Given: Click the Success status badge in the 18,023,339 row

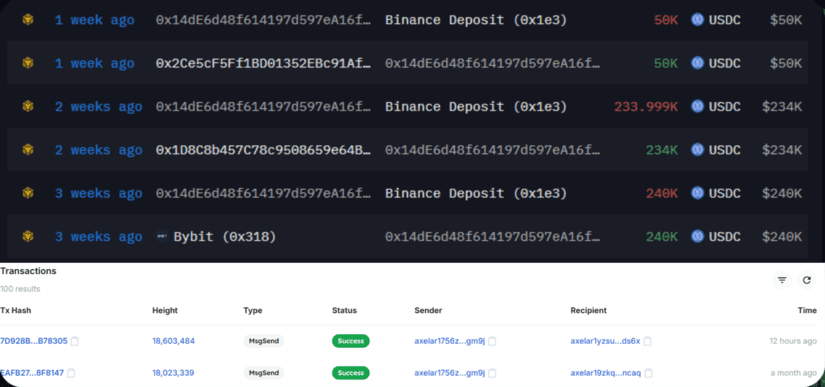Looking at the screenshot, I should click(351, 373).
